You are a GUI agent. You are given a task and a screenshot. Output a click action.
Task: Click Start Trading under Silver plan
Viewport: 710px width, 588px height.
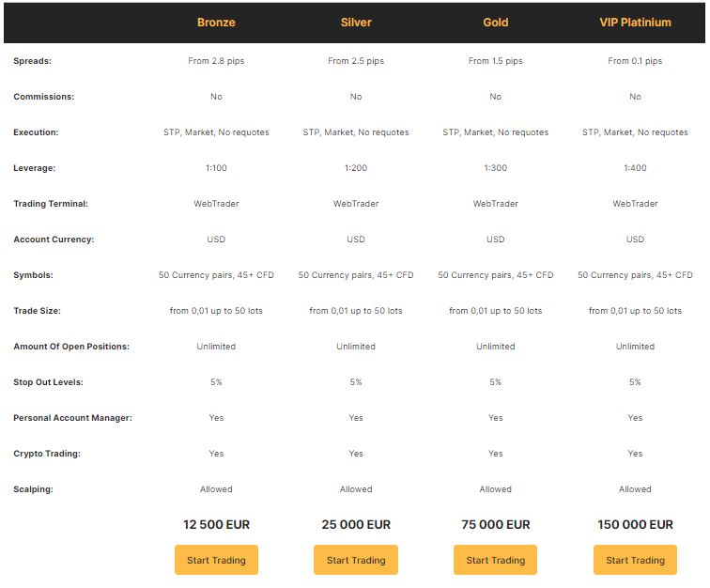356,560
